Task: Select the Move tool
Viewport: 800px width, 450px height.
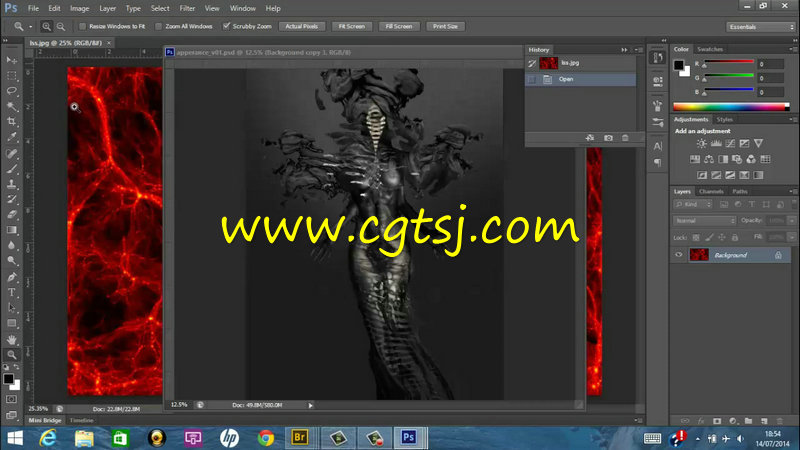Action: click(12, 60)
